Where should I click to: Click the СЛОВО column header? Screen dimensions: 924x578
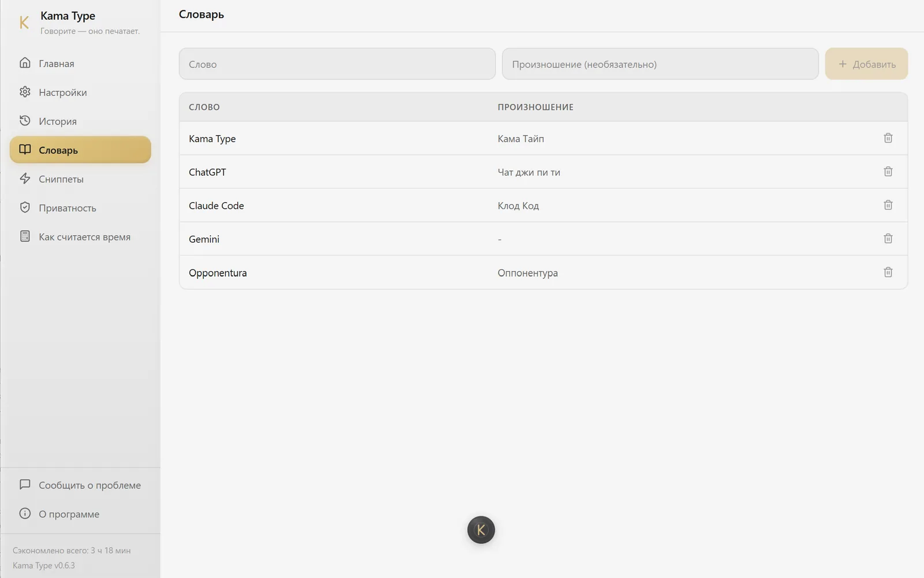tap(204, 107)
